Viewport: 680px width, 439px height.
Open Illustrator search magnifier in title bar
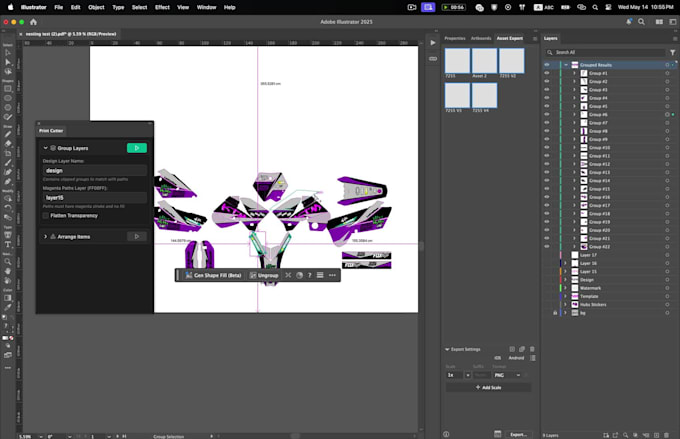pyautogui.click(x=641, y=22)
